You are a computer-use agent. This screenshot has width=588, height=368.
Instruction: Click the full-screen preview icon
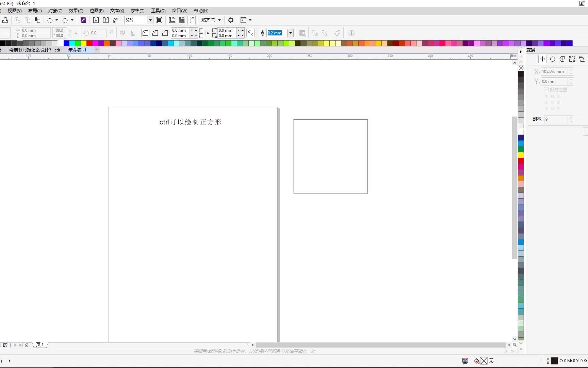159,20
